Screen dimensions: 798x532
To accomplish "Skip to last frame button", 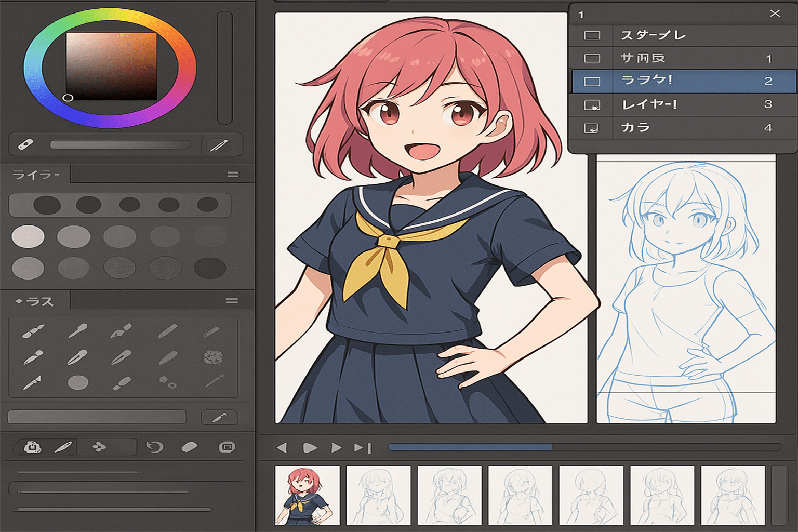I will tap(363, 447).
